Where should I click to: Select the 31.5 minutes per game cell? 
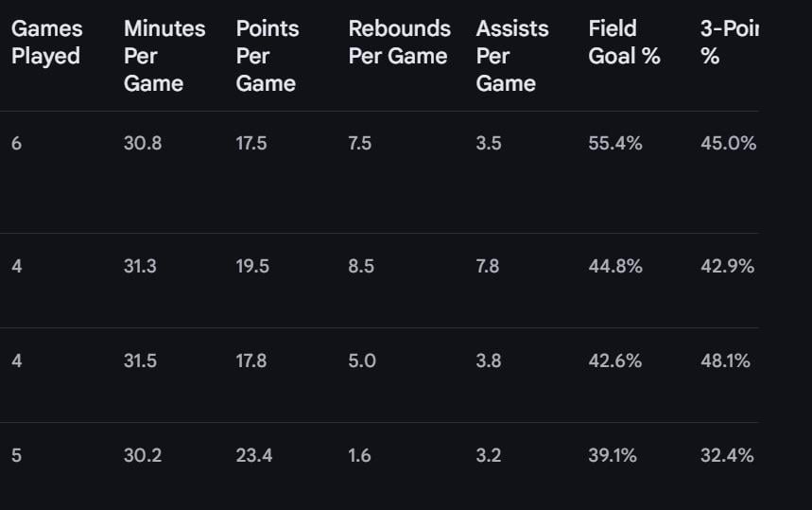point(140,361)
